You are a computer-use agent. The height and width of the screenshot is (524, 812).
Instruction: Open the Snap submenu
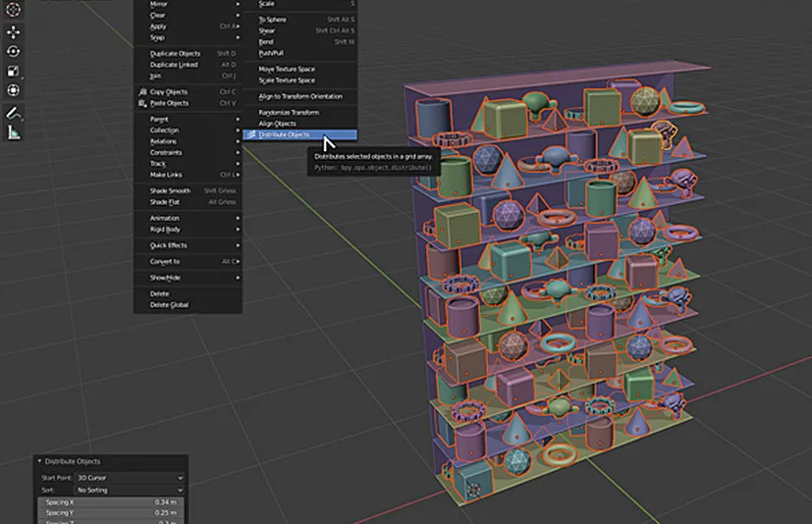click(x=188, y=37)
